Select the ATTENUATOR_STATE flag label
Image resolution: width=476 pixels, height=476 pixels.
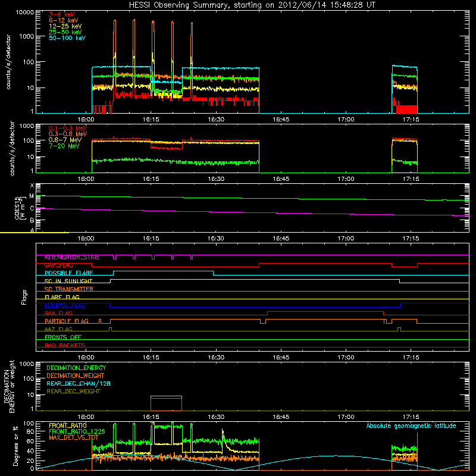[x=72, y=257]
